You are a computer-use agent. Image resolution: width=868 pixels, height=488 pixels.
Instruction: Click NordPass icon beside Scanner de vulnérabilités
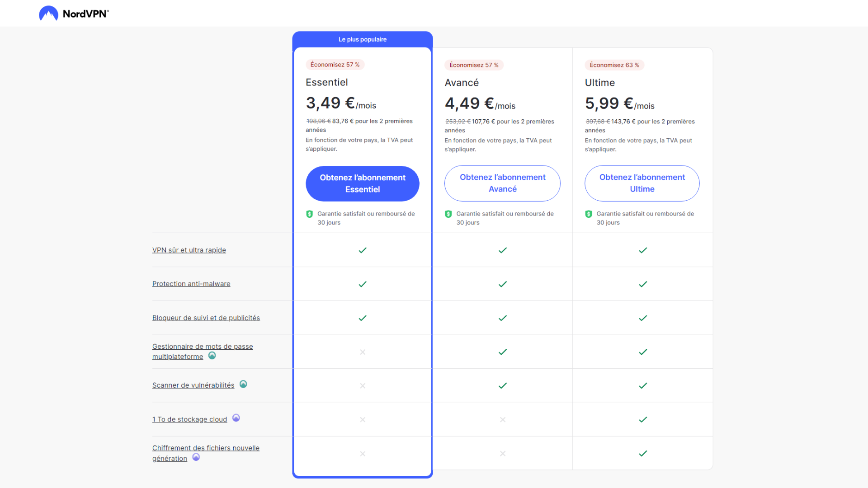tap(243, 384)
